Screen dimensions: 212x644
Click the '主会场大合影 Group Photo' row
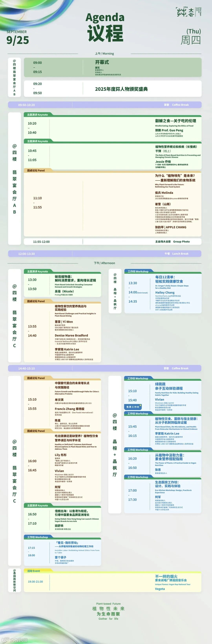(112, 242)
